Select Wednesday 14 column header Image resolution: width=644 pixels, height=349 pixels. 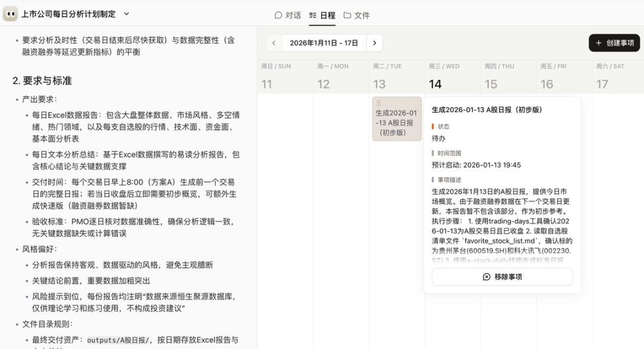coord(453,77)
